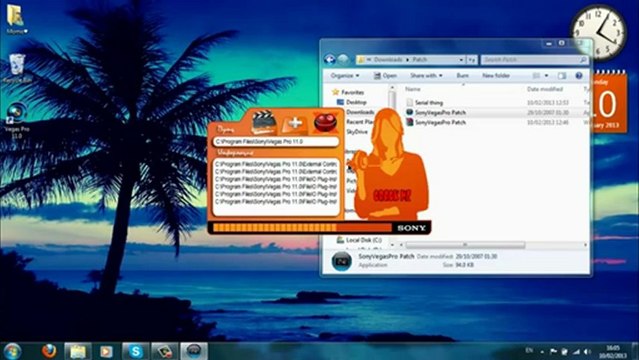Click the navigation pane scroll up arrow
Viewport: 639px width, 360px height.
[392, 88]
